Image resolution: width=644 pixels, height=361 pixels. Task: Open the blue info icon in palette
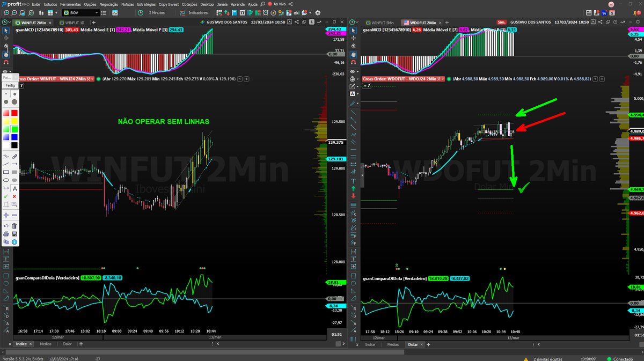14,242
